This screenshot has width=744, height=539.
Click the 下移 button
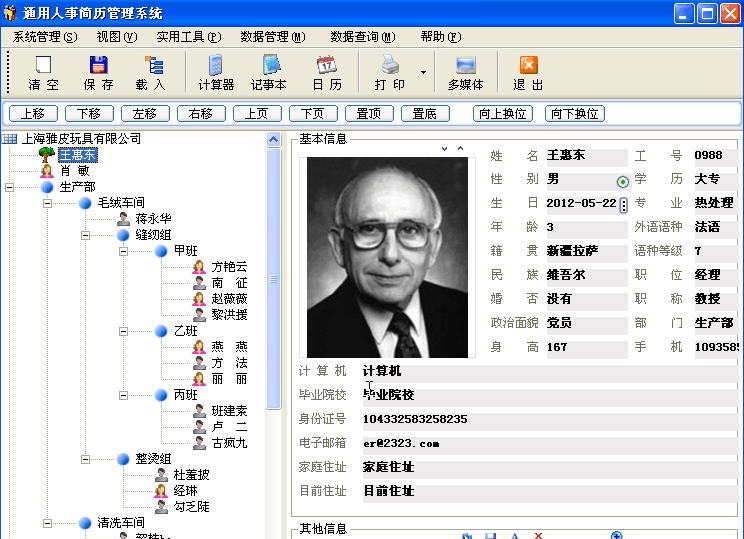pyautogui.click(x=89, y=113)
